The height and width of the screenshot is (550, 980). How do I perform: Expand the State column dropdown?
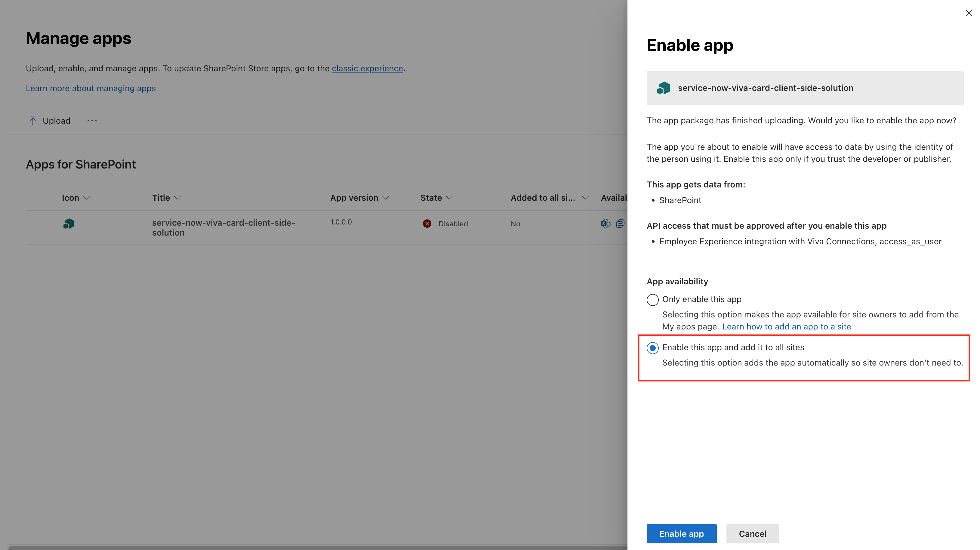(449, 198)
